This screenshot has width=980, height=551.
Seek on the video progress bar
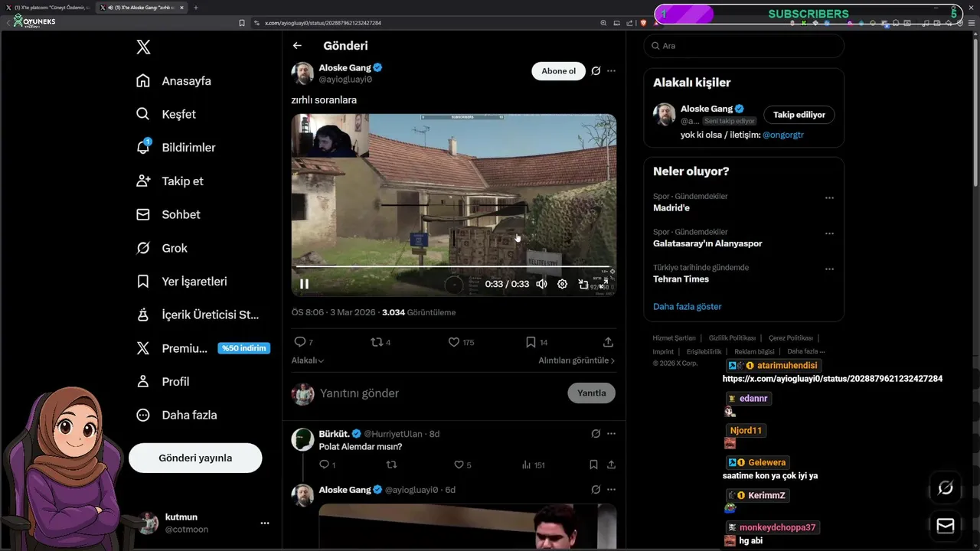tap(453, 267)
